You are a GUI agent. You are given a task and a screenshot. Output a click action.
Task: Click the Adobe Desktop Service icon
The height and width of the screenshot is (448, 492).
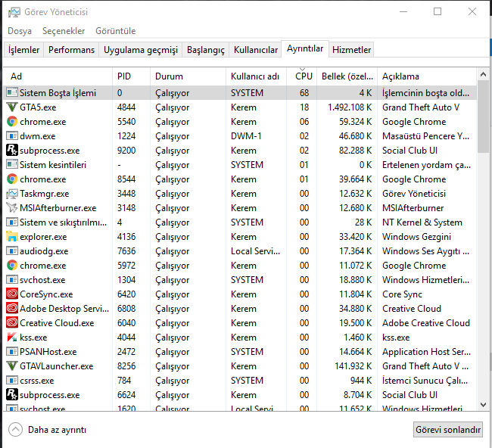click(x=12, y=309)
